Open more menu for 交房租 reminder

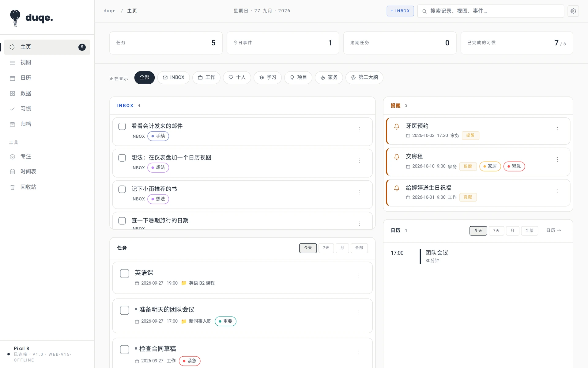557,159
